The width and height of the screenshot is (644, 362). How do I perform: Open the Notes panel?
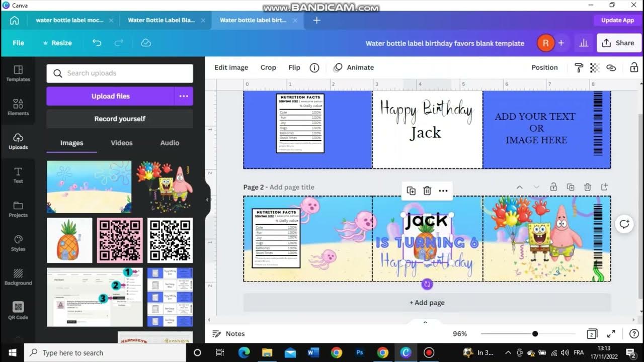[x=229, y=334]
